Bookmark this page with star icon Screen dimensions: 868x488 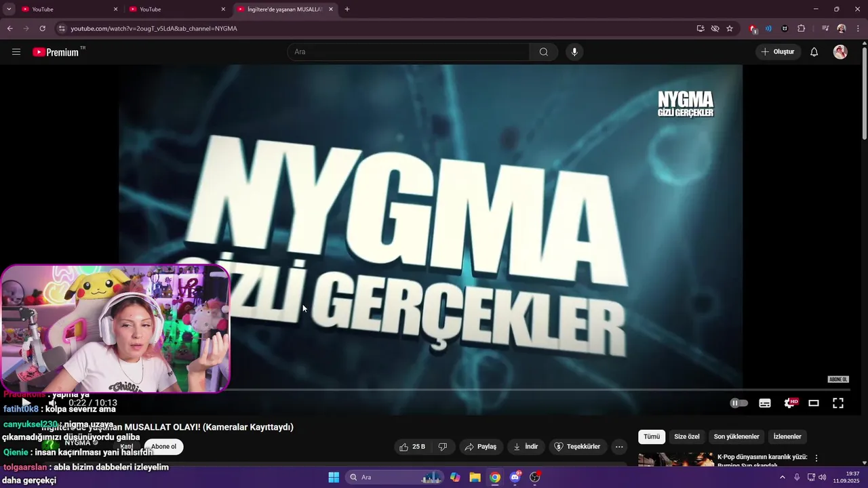click(x=730, y=28)
